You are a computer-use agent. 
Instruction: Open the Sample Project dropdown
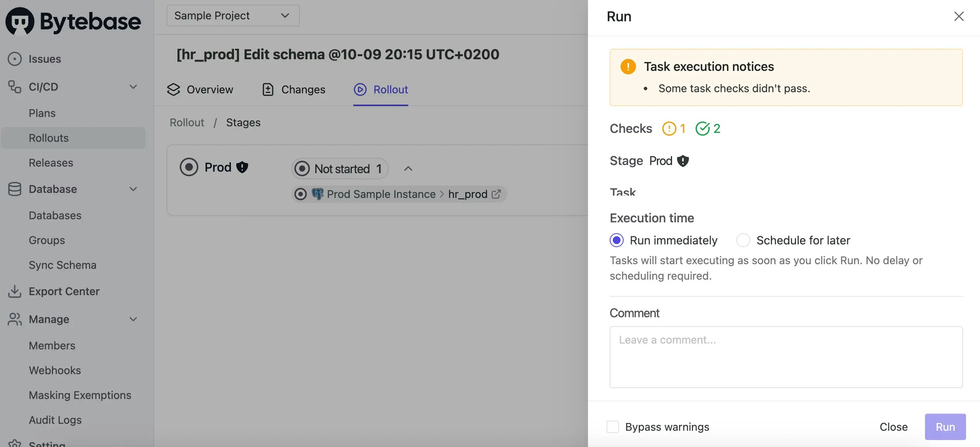point(233,15)
